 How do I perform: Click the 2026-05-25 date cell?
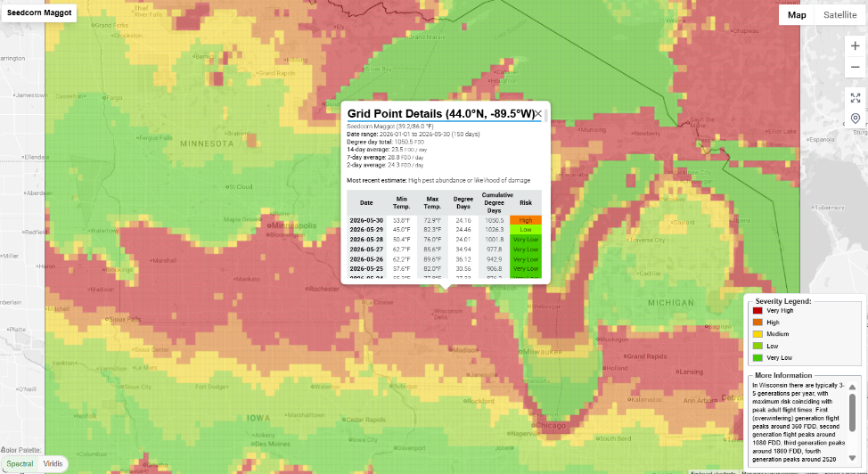tap(366, 268)
